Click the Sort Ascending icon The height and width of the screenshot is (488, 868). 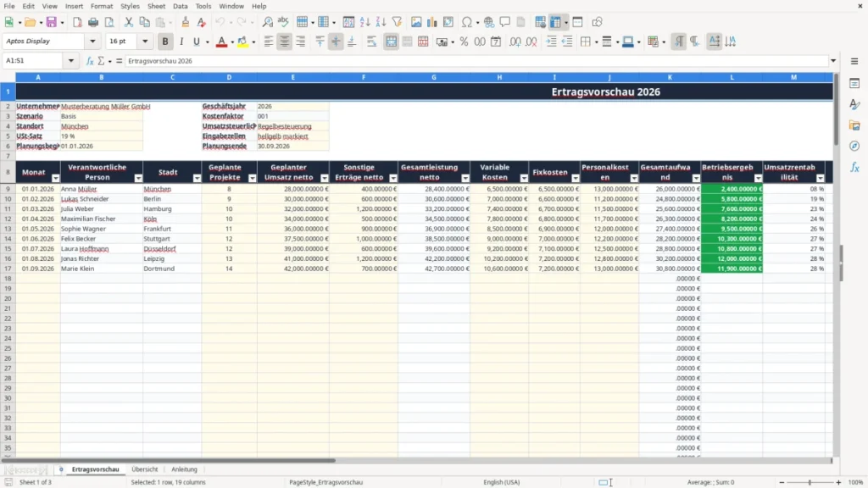[364, 22]
